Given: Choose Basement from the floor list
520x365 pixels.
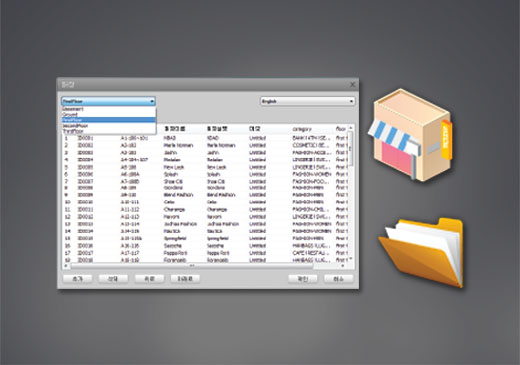Looking at the screenshot, I should [109, 109].
